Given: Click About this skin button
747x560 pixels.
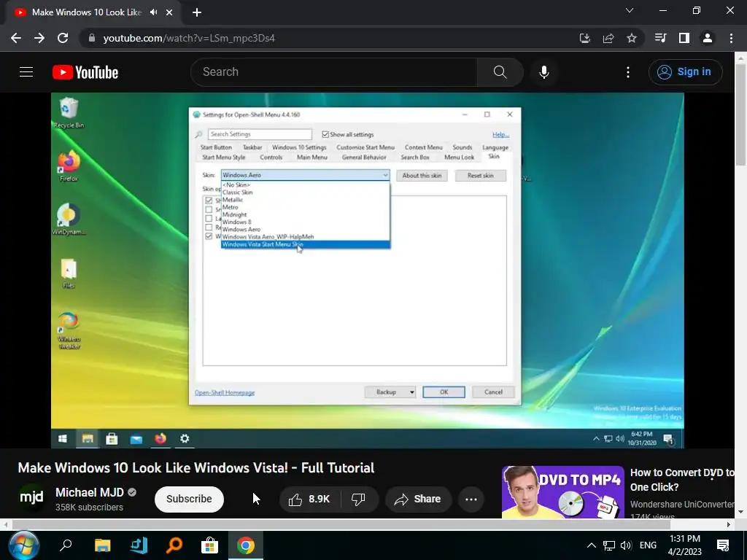Looking at the screenshot, I should [x=422, y=176].
